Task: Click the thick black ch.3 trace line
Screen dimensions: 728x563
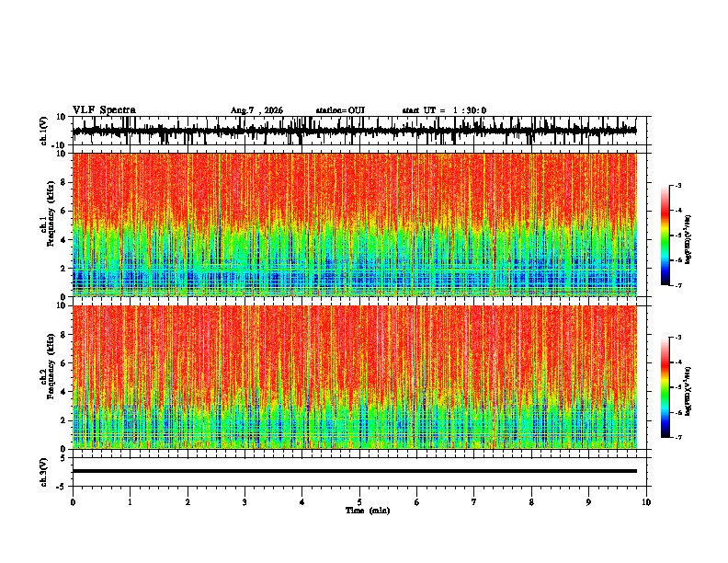Action: pyautogui.click(x=354, y=471)
